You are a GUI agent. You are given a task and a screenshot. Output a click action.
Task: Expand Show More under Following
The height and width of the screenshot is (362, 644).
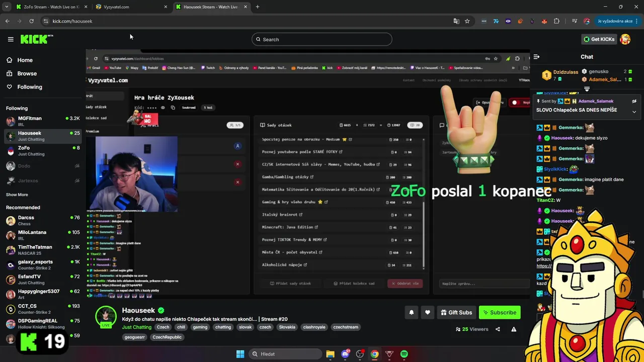[17, 195]
